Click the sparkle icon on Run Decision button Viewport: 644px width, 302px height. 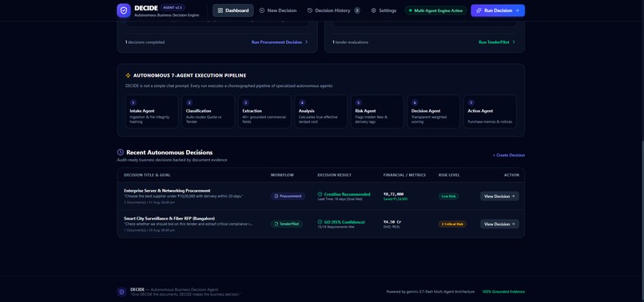(x=479, y=10)
